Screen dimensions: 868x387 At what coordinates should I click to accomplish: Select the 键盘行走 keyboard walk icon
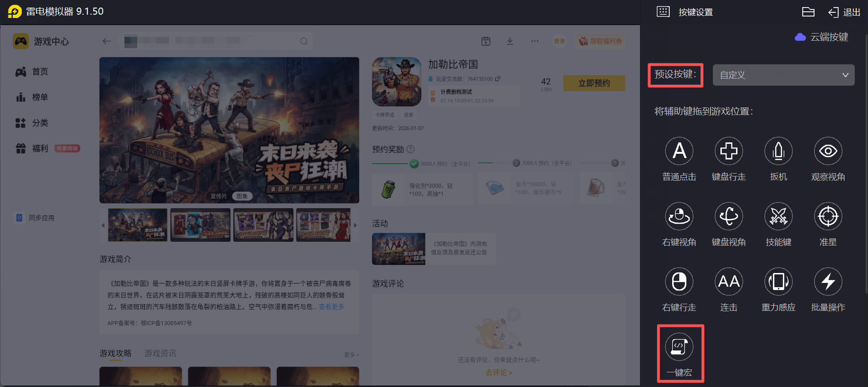tap(728, 151)
